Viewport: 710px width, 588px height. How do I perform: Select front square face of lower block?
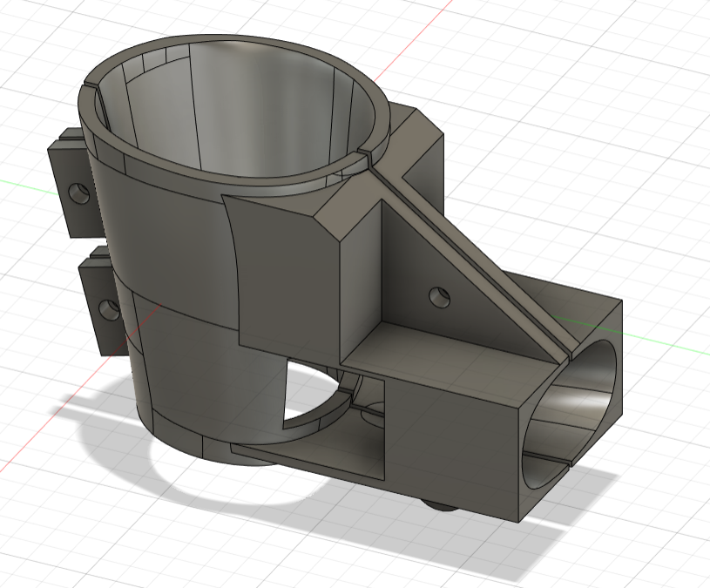click(450, 446)
